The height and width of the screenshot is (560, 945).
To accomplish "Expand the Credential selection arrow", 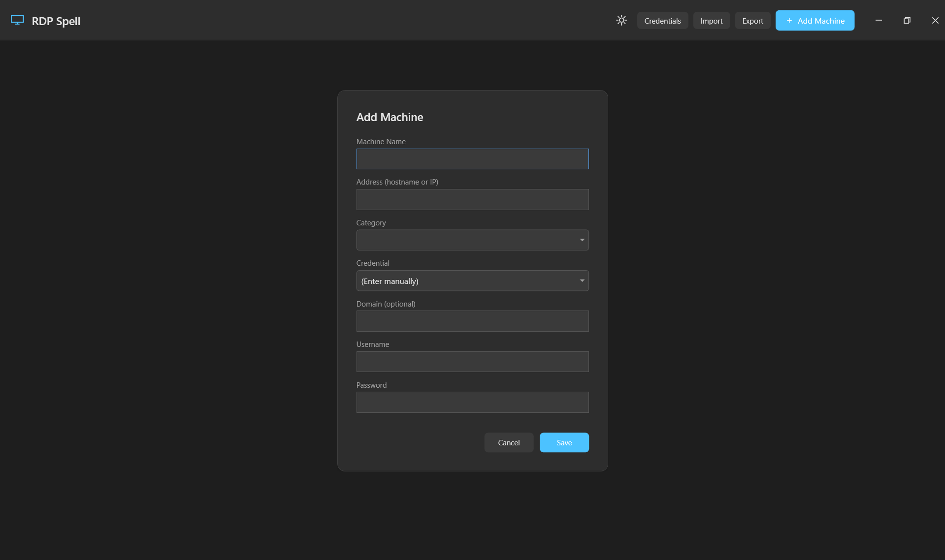I will [x=582, y=280].
